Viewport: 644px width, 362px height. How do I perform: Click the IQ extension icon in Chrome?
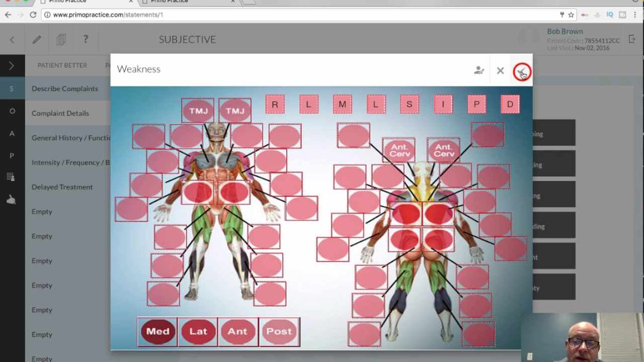tap(610, 15)
